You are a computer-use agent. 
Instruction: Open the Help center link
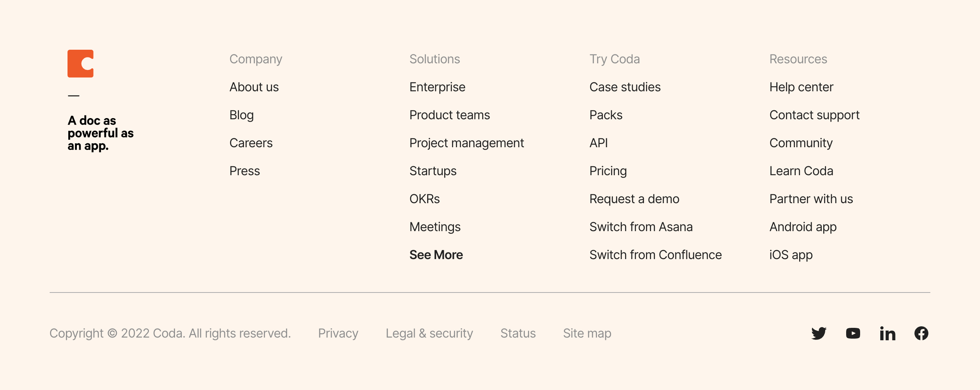pyautogui.click(x=801, y=87)
